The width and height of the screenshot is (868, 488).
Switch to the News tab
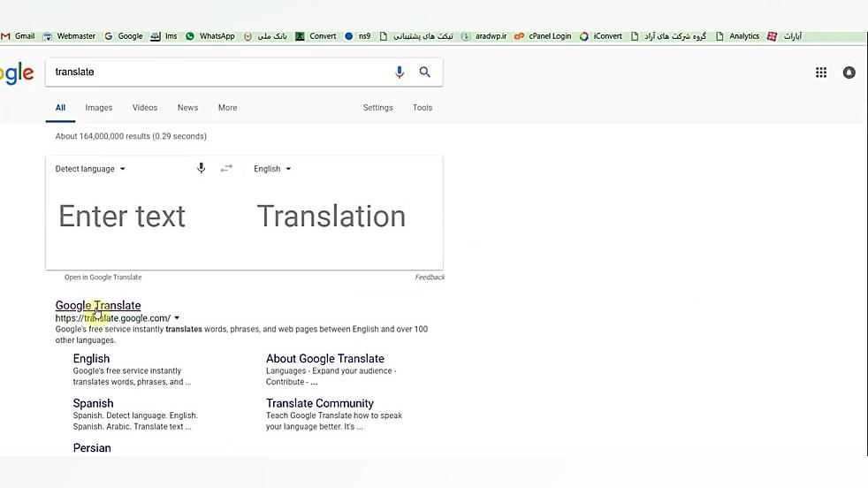pos(187,108)
